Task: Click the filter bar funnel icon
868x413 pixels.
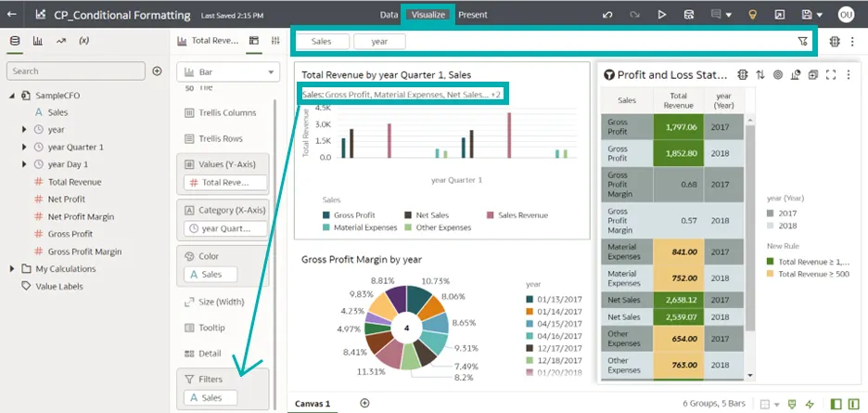Action: click(801, 42)
